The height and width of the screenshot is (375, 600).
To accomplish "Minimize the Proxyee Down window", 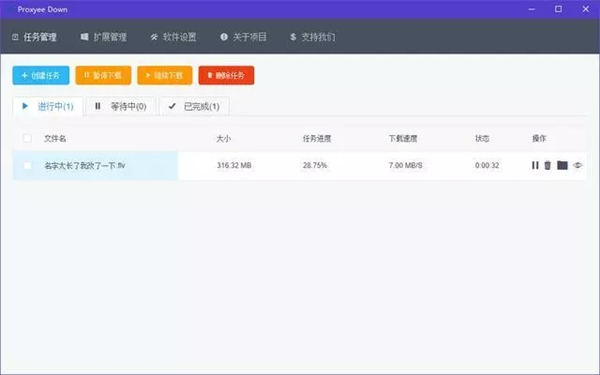I will click(532, 9).
